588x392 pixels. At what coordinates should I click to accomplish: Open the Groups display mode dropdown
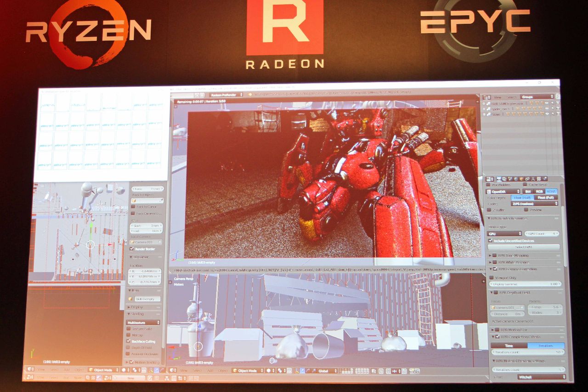(x=537, y=97)
